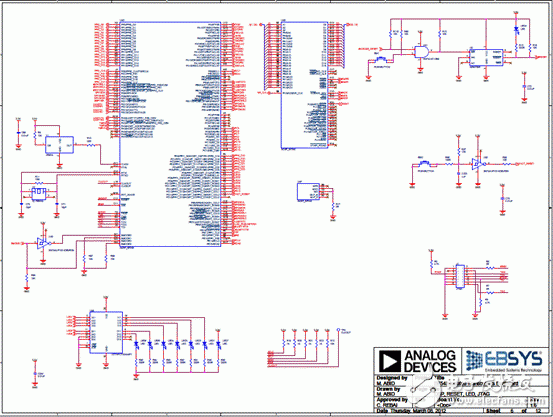The image size is (553, 417).
Task: Click the JTAG header connector at lower right
Action: click(460, 276)
